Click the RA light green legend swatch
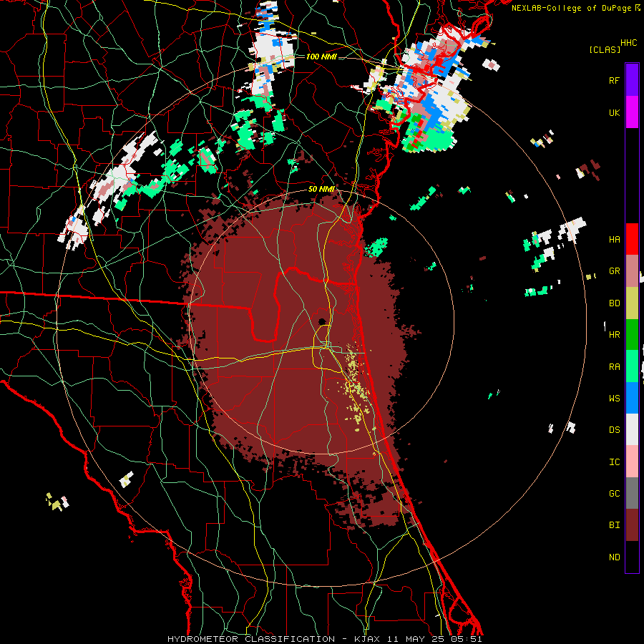 tap(632, 366)
